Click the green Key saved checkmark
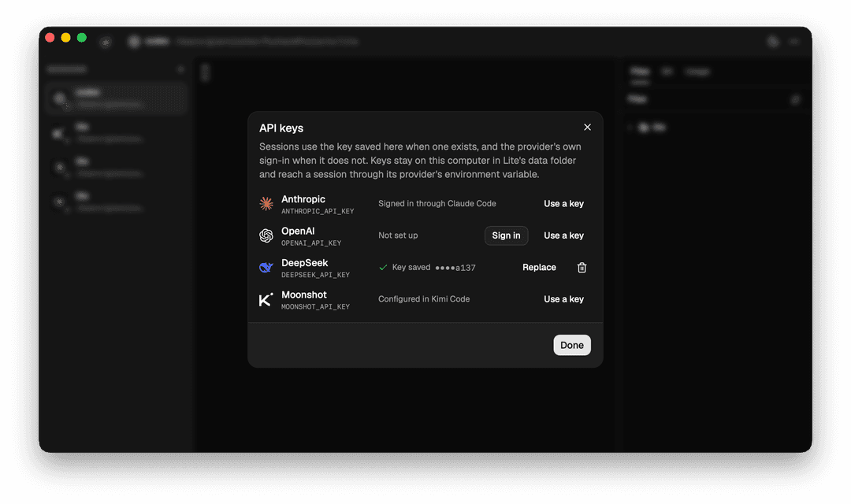 [383, 268]
